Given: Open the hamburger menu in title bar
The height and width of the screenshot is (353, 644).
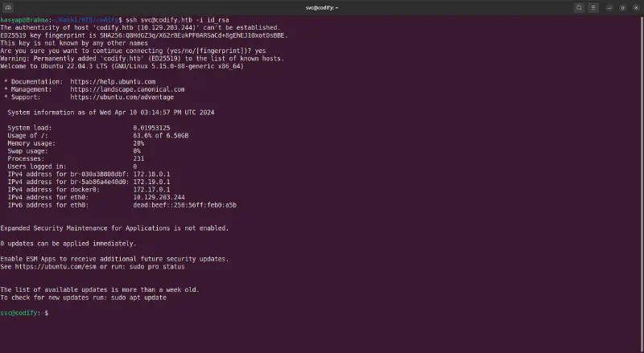Looking at the screenshot, I should [595, 7].
